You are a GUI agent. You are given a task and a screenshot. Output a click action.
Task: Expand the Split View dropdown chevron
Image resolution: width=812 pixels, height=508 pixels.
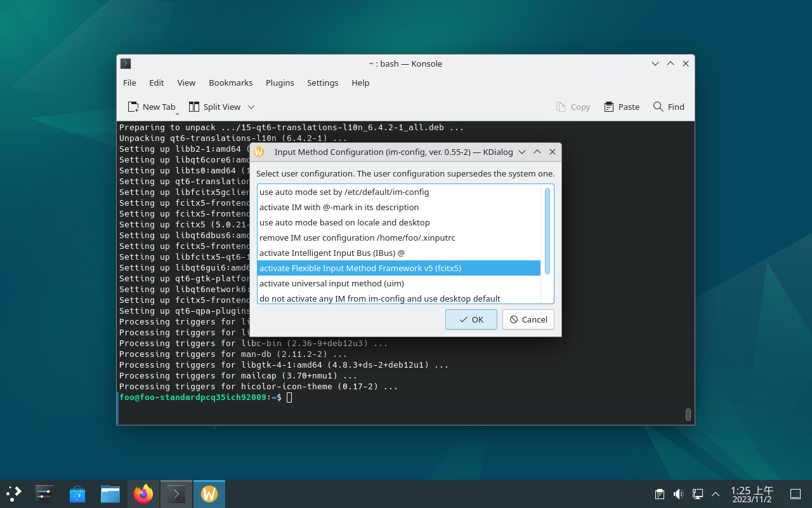click(251, 107)
